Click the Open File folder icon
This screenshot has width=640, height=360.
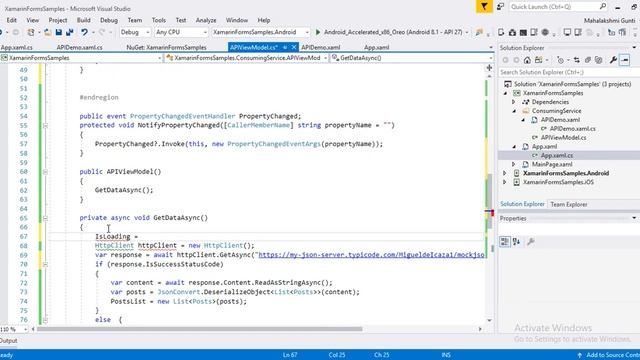48,32
